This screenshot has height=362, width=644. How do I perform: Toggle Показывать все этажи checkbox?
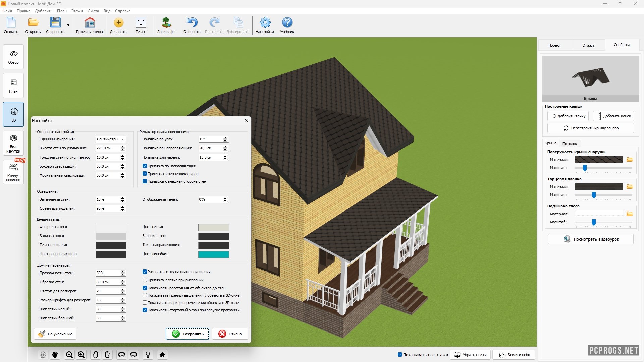pos(400,355)
